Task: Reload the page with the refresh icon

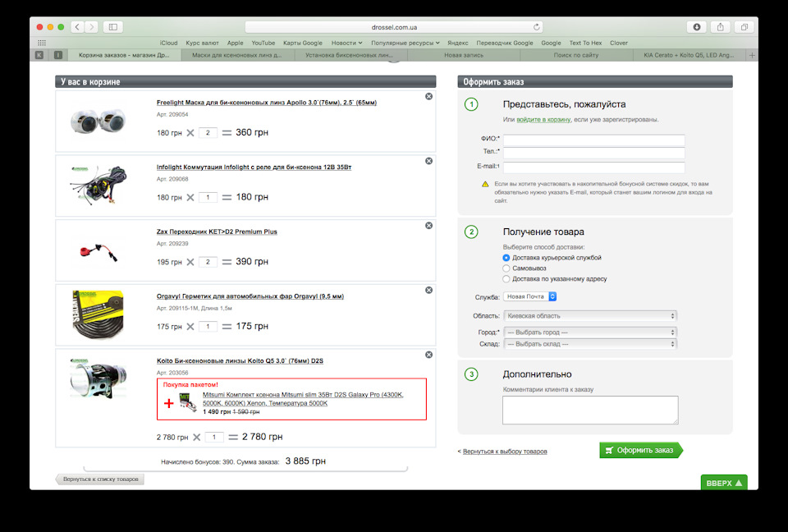Action: point(536,27)
